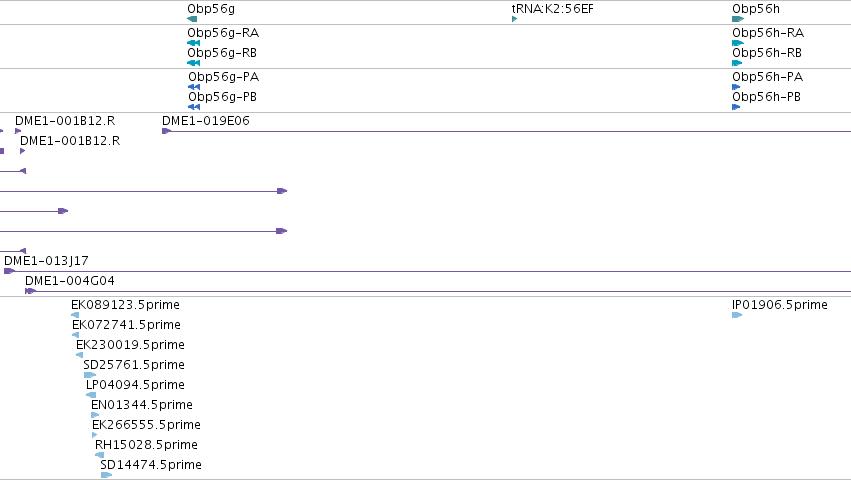The width and height of the screenshot is (851, 480).
Task: Click the EK089123.5prime EST label
Action: [x=125, y=305]
